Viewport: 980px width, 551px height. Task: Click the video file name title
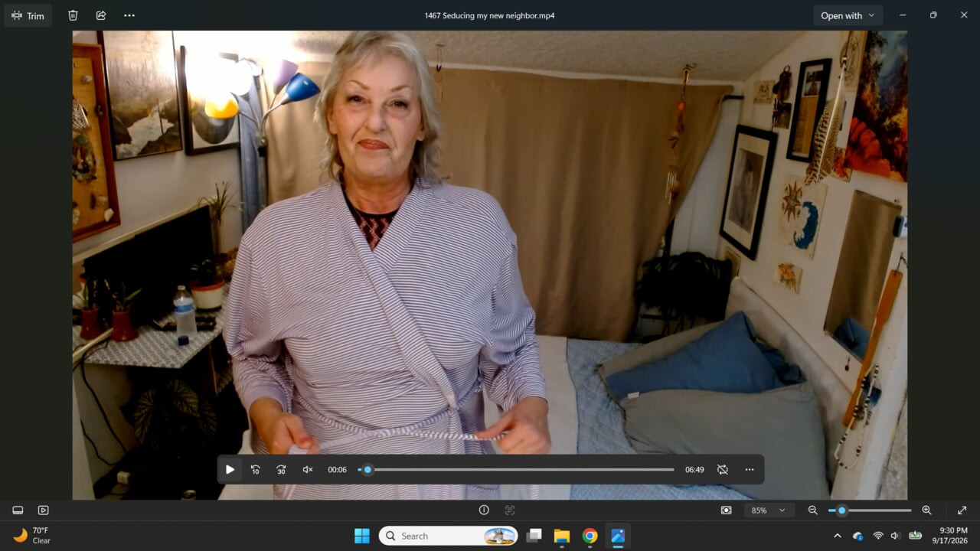490,15
